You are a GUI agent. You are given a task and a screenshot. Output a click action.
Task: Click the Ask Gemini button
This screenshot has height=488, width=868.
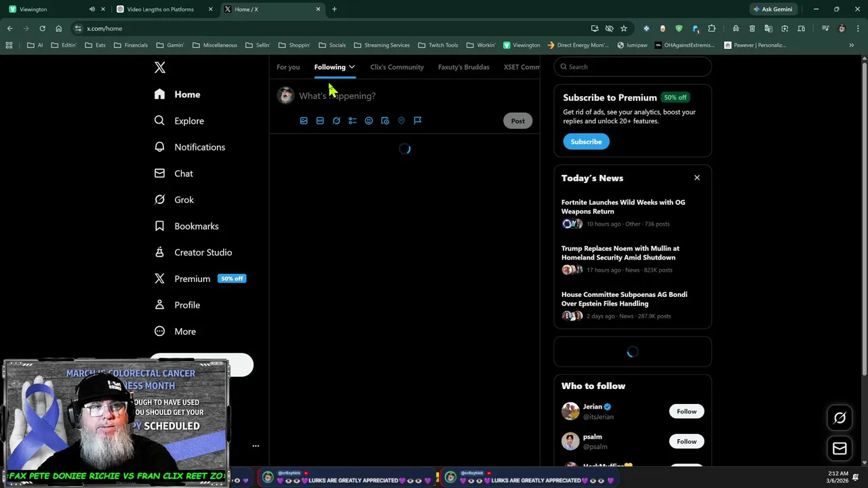[772, 9]
